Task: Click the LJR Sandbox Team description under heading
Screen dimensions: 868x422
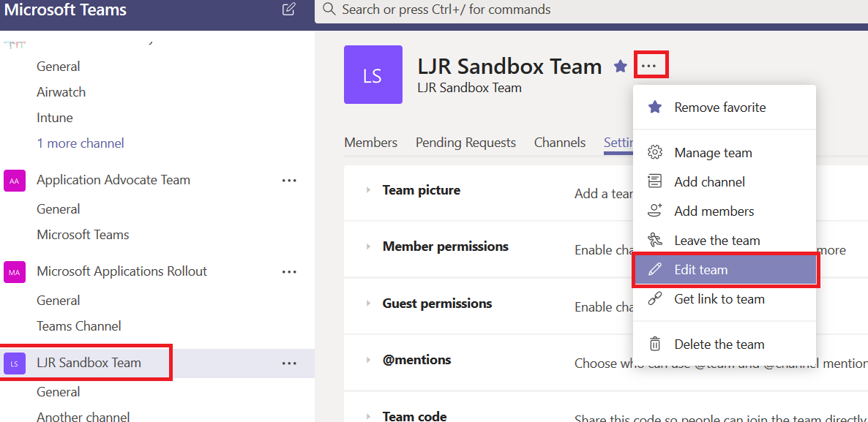Action: coord(469,87)
